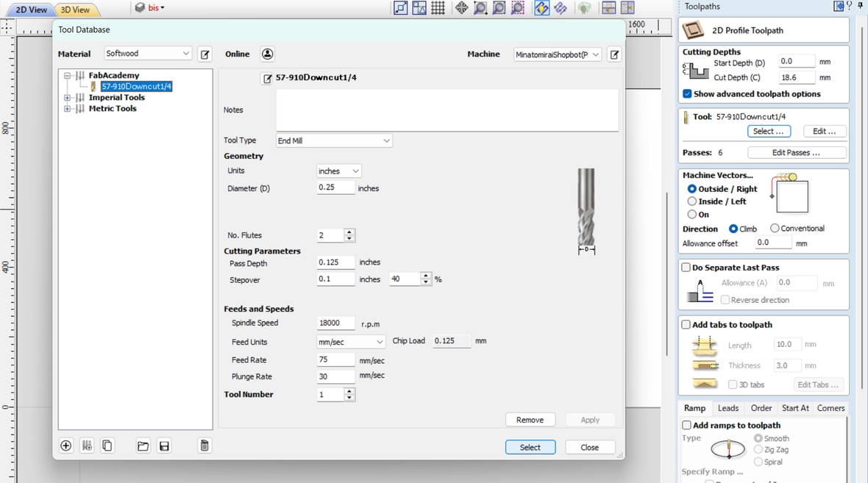
Task: Switch to the 3D View tab
Action: tap(76, 10)
